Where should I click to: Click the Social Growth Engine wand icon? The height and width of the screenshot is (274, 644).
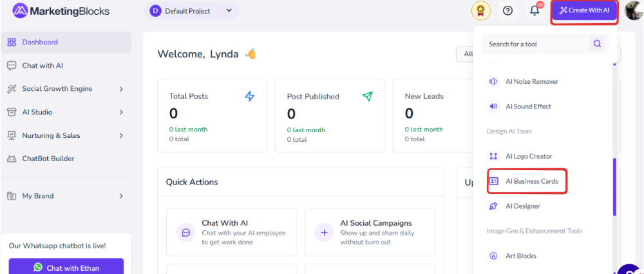[x=12, y=89]
